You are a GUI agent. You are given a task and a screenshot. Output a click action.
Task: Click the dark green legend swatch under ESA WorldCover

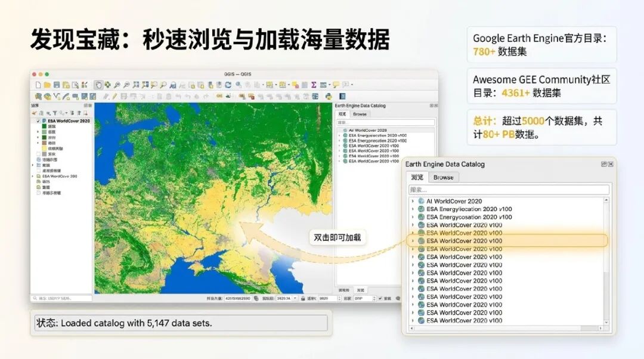pos(44,126)
